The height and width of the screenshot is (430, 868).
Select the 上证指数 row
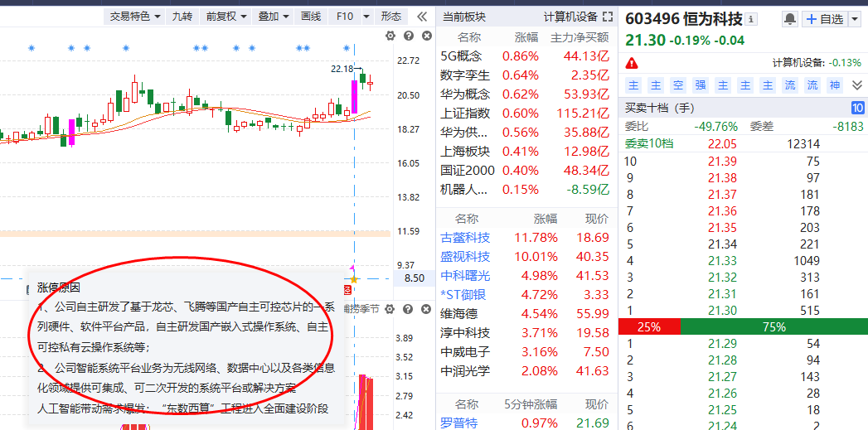[526, 113]
